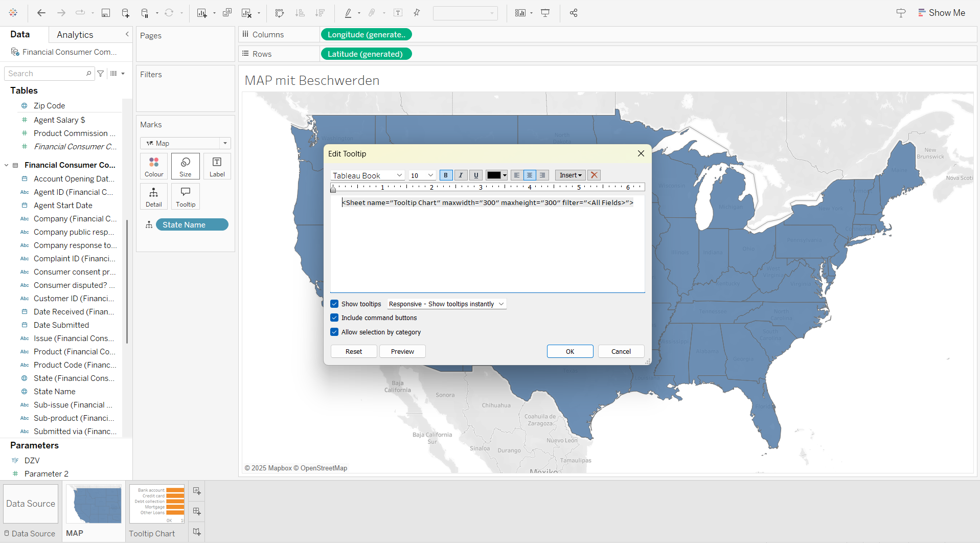Click the State Name pill on Marks
The width and height of the screenshot is (980, 543).
[192, 224]
